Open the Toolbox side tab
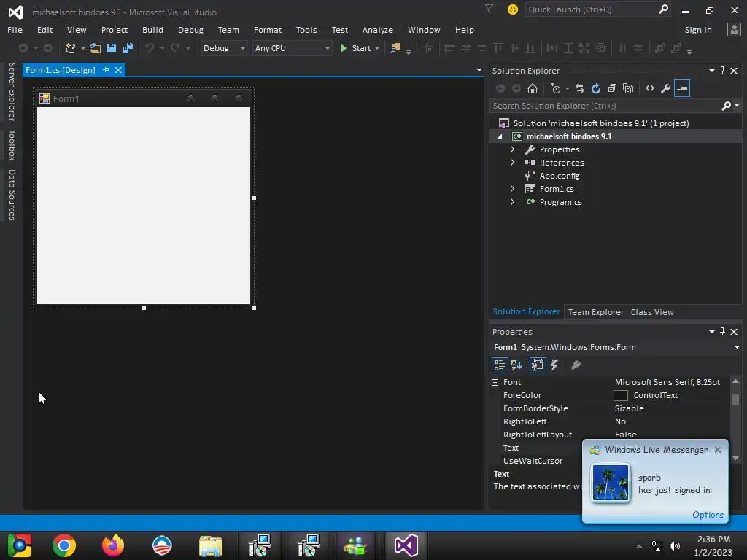747x560 pixels. point(12,145)
